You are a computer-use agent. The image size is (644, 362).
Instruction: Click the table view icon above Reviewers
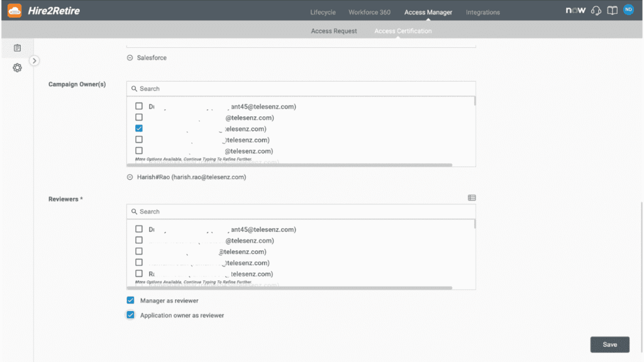(x=472, y=198)
